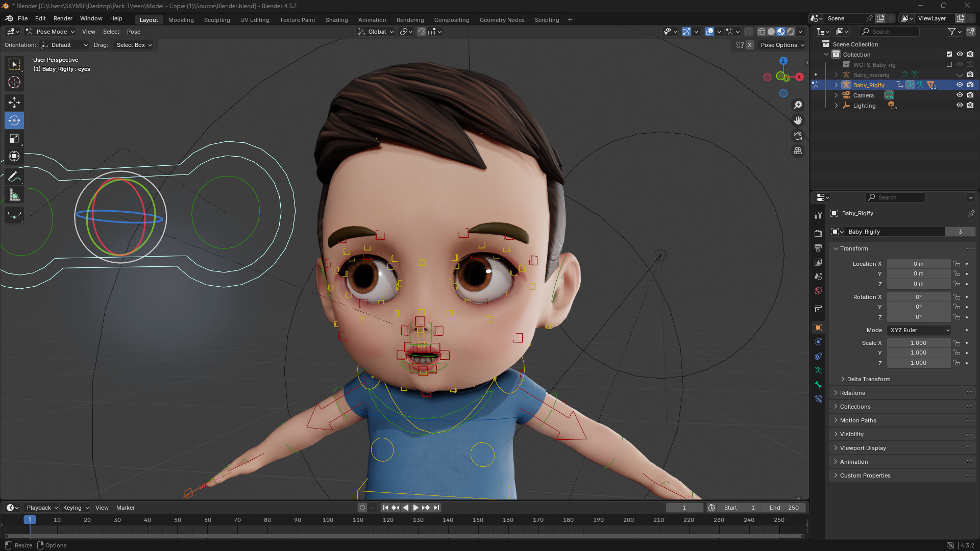Pick the Transform tool
Screen dimensions: 980x551
(x=14, y=157)
